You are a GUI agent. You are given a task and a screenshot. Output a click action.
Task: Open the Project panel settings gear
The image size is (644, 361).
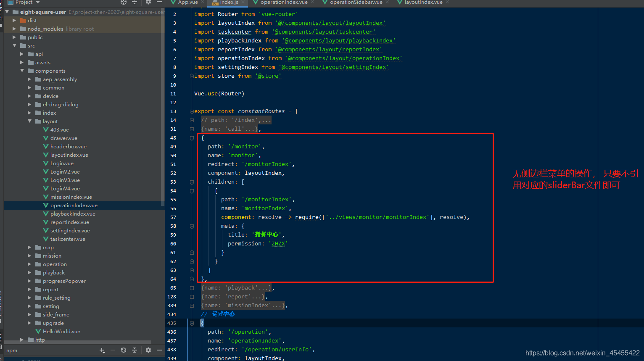pyautogui.click(x=148, y=2)
